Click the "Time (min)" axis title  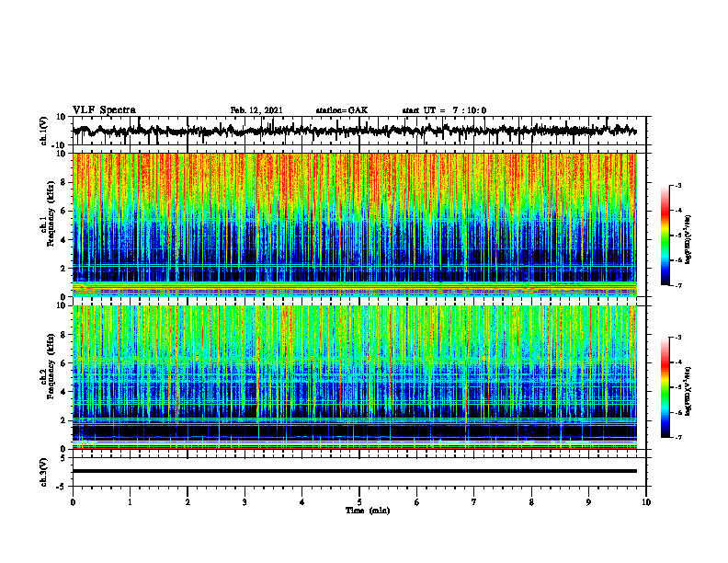tap(368, 511)
